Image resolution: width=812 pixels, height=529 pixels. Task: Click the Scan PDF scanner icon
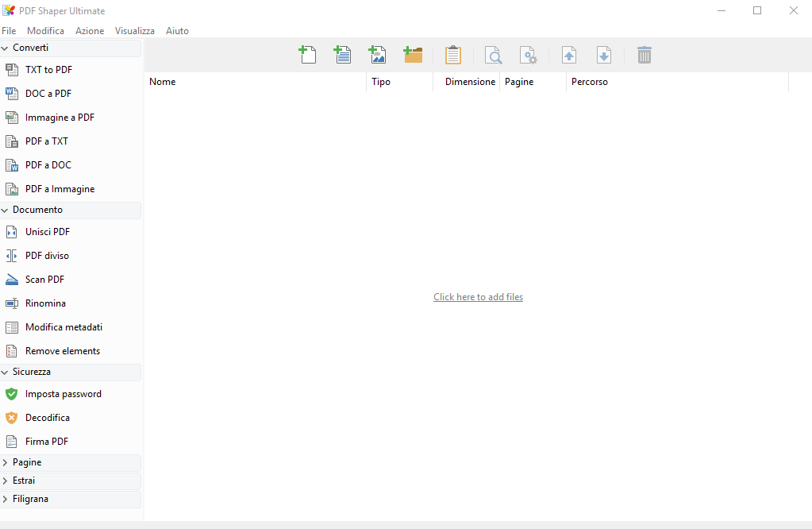tap(11, 280)
